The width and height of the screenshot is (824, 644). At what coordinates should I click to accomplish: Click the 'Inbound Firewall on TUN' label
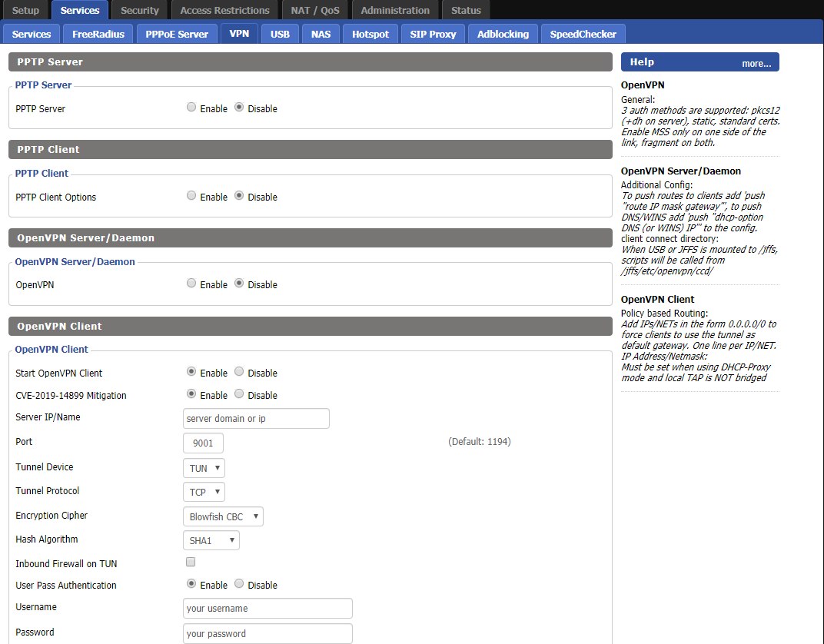click(x=66, y=563)
